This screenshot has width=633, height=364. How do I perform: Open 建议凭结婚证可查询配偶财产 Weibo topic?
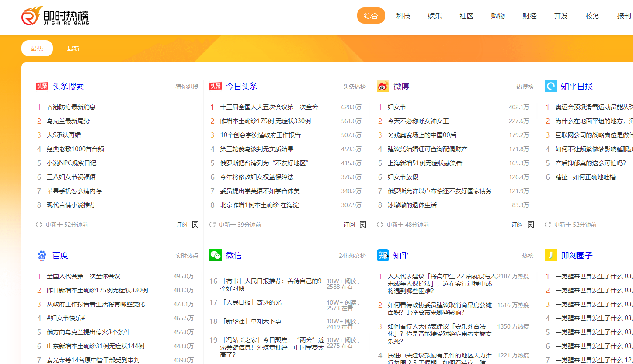pyautogui.click(x=428, y=149)
